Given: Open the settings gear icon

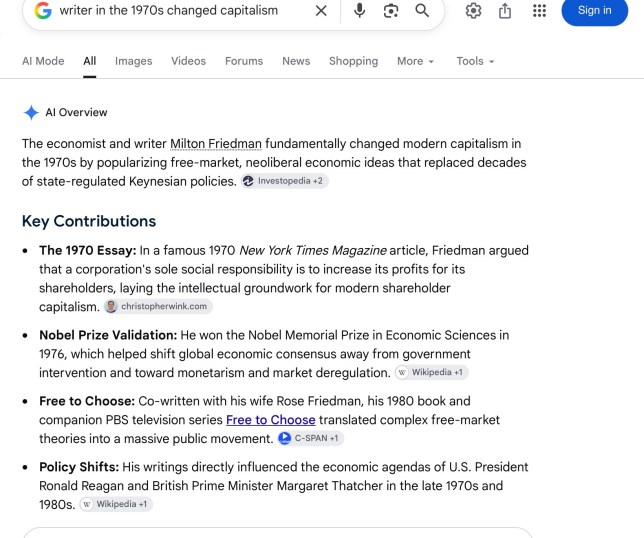Looking at the screenshot, I should pos(473,11).
